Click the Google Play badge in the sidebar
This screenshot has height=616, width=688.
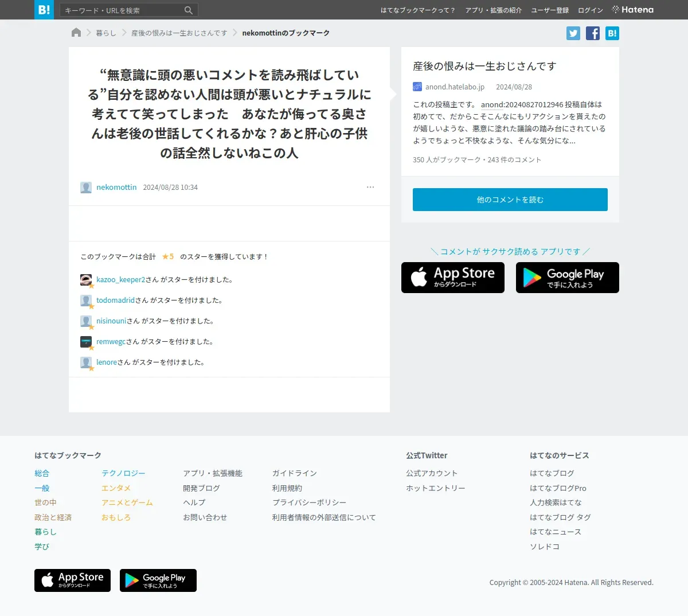568,278
